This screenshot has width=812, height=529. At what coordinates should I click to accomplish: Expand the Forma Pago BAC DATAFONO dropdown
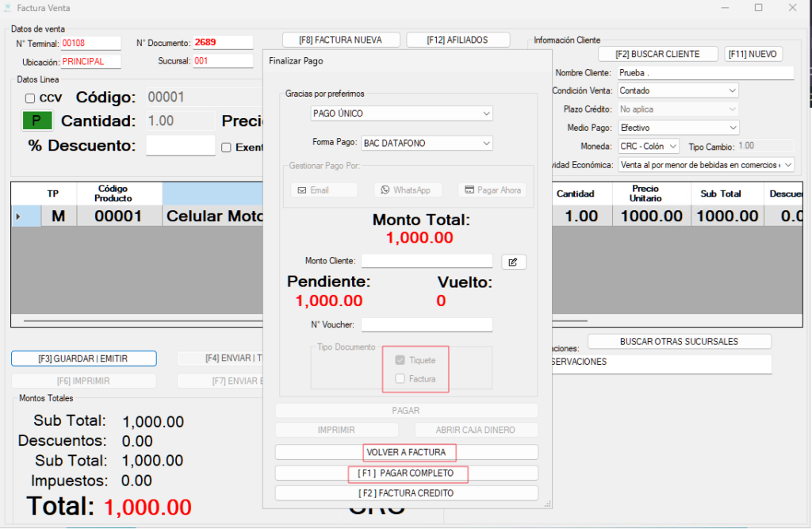point(427,144)
